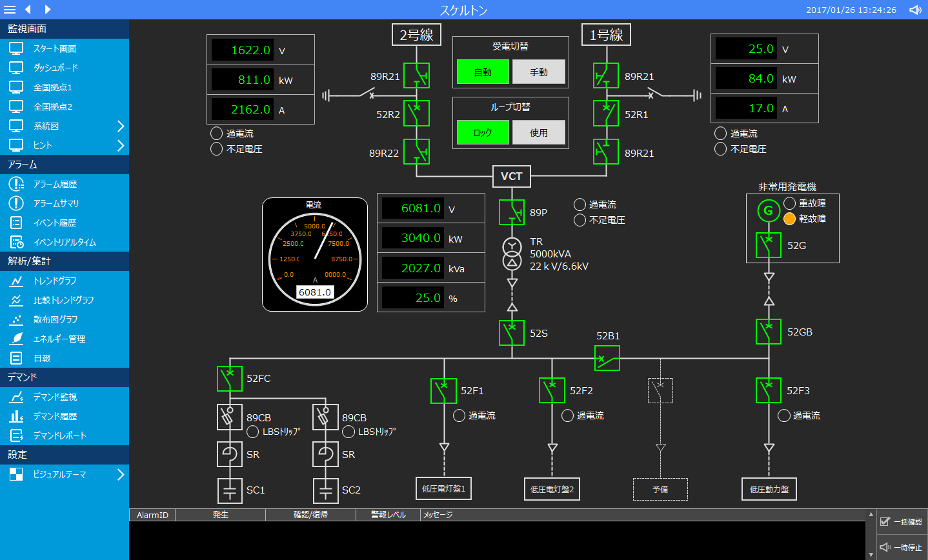928x560 pixels.
Task: Open トレンドグラフ from the sidebar
Action: click(x=55, y=281)
